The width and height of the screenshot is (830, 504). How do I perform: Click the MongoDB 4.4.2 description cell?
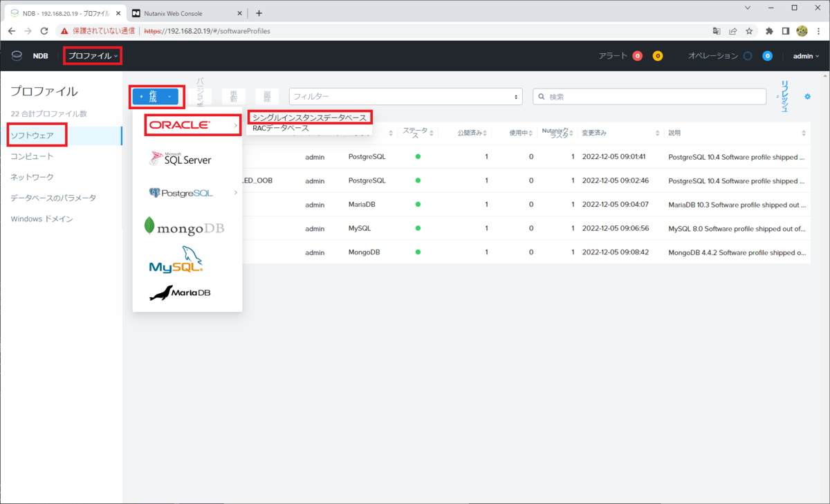point(737,252)
